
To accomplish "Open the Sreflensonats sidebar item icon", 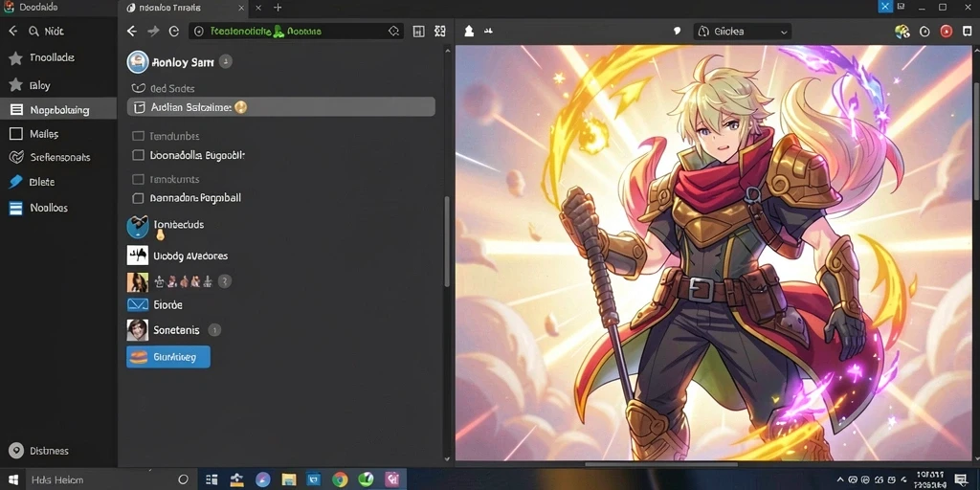I will click(x=17, y=158).
